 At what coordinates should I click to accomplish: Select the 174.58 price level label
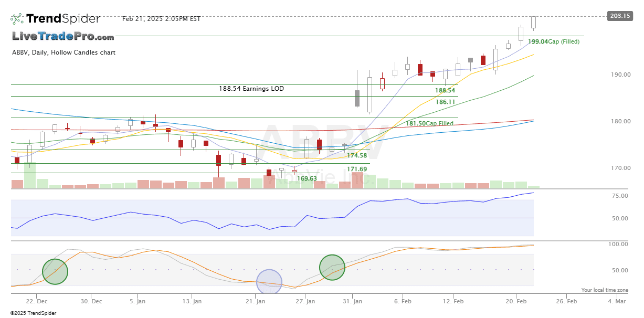[357, 156]
